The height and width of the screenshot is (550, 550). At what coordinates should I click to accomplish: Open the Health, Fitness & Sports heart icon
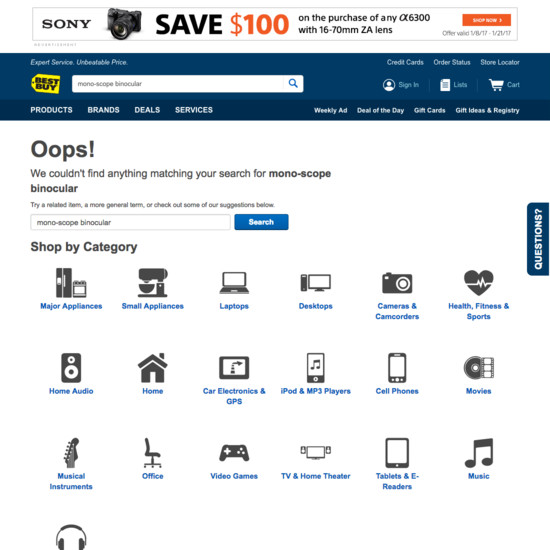click(478, 283)
